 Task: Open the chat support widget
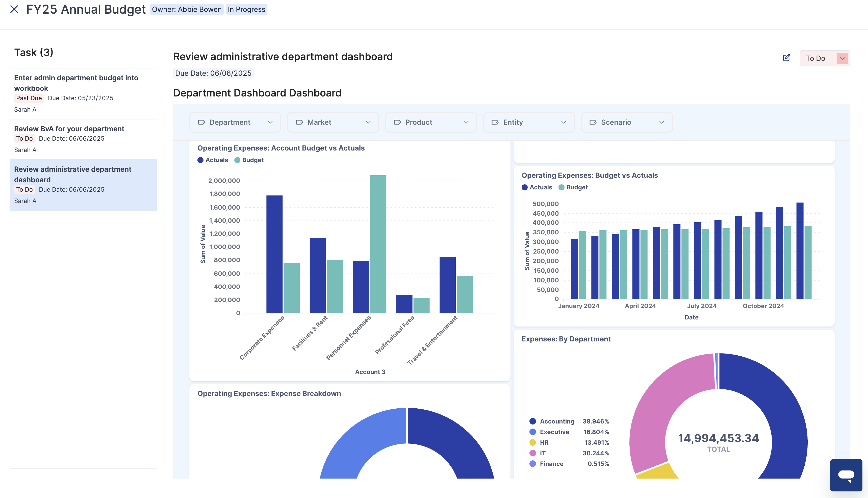point(846,475)
